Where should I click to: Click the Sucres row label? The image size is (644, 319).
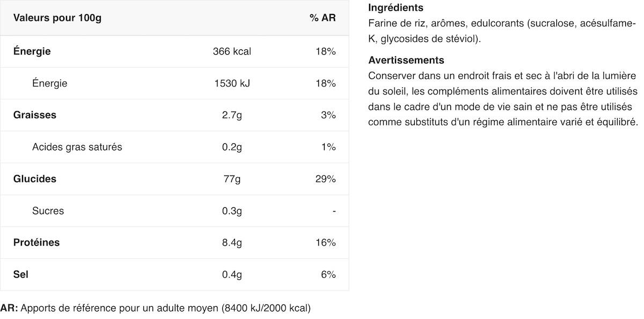[x=48, y=211]
